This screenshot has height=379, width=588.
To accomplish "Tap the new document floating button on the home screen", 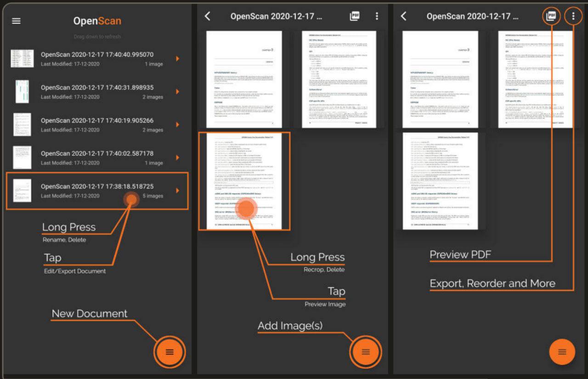I will (170, 352).
